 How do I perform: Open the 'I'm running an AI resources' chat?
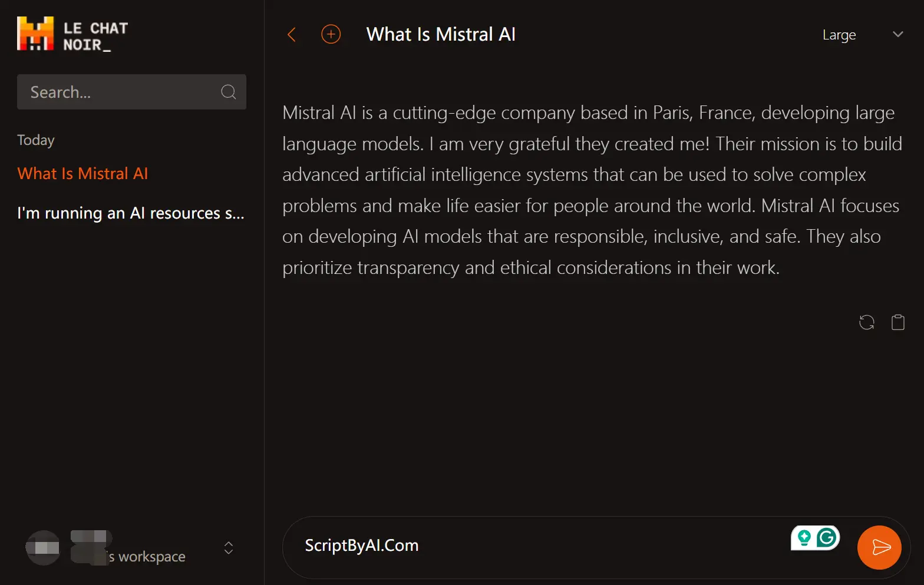(x=130, y=213)
